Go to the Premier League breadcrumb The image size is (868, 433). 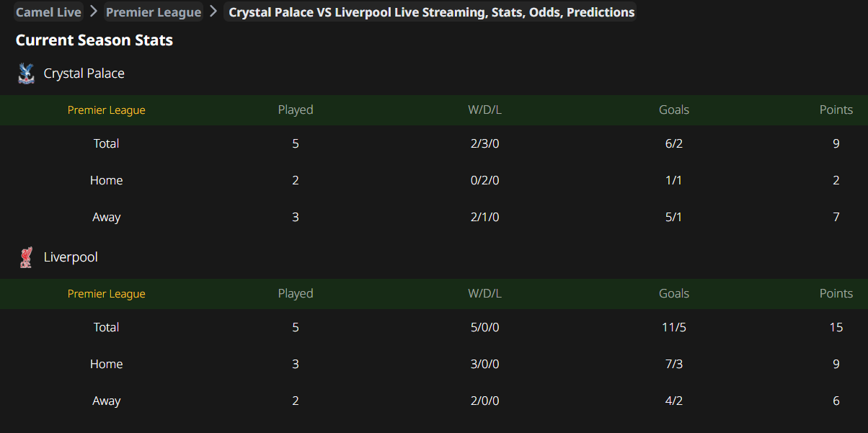point(154,12)
